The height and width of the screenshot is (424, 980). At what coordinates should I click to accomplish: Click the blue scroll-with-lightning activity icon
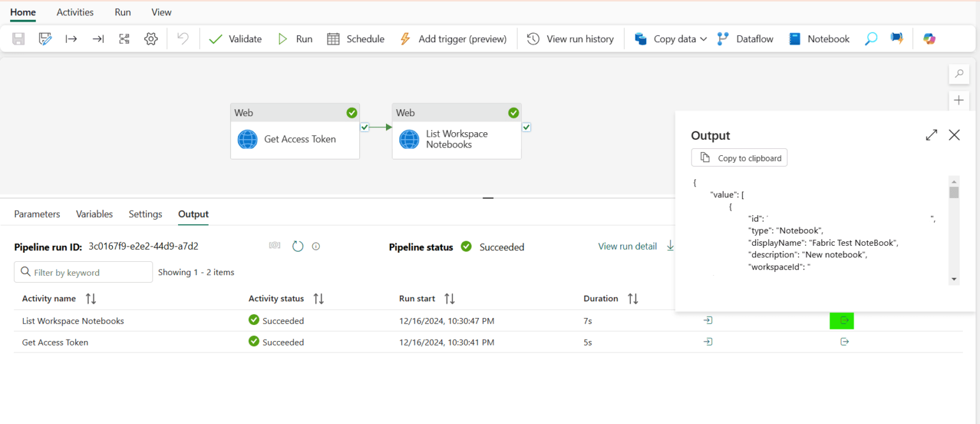[x=897, y=39]
